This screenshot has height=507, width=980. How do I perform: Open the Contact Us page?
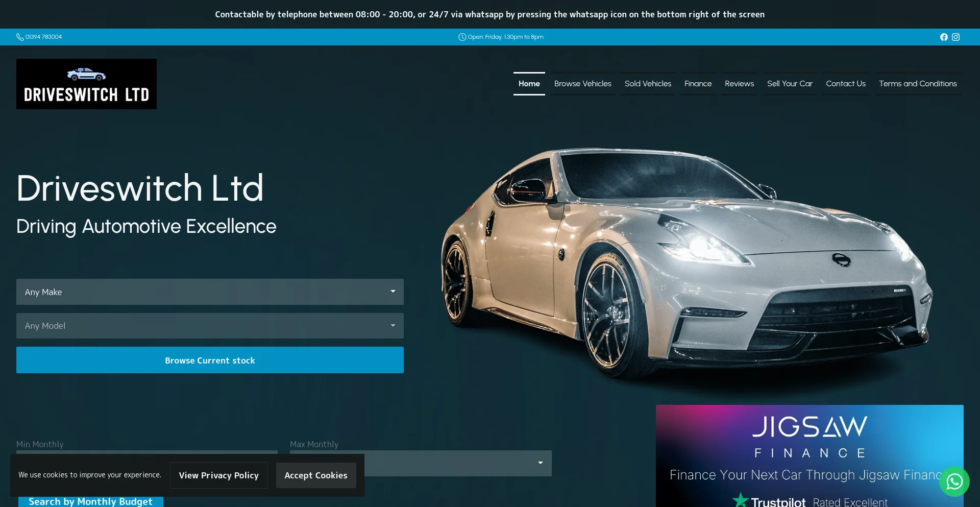click(x=845, y=84)
